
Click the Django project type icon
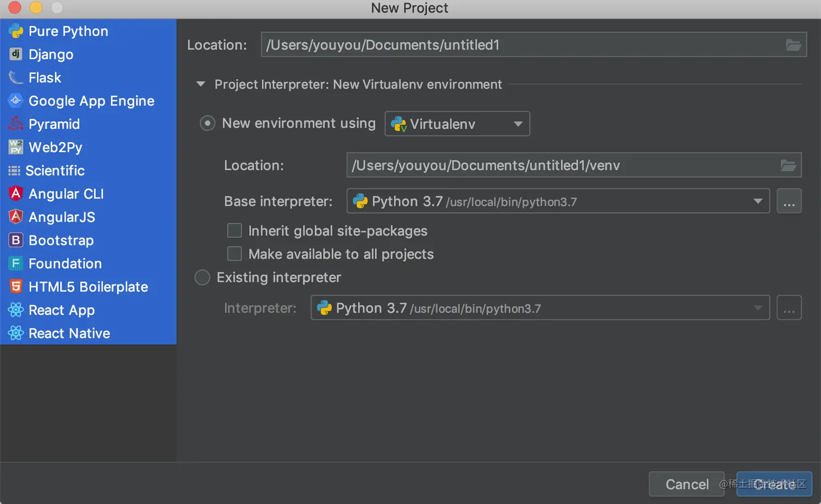(16, 54)
